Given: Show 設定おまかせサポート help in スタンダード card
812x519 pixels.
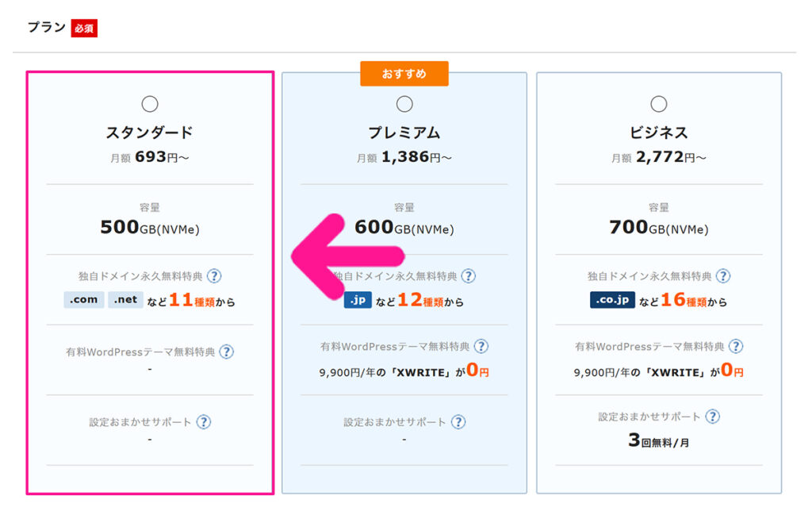Looking at the screenshot, I should point(204,422).
